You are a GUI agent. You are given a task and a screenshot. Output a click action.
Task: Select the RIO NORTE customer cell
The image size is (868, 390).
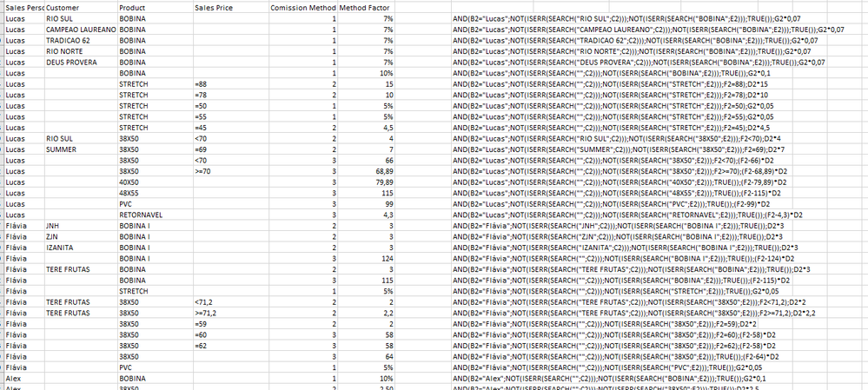(x=82, y=51)
